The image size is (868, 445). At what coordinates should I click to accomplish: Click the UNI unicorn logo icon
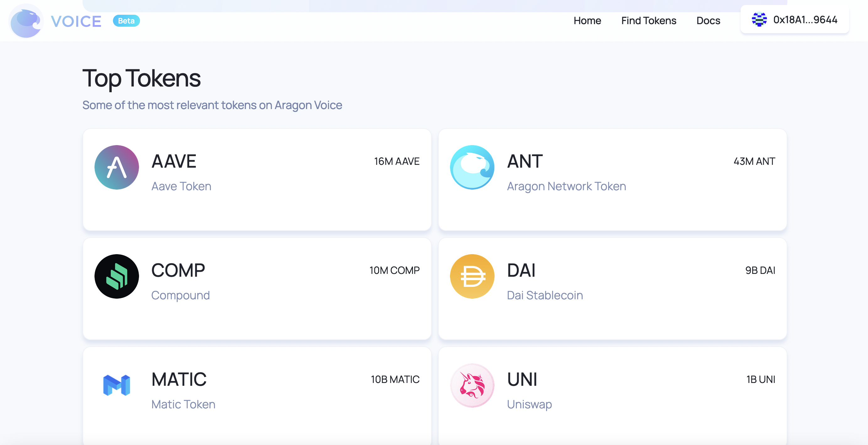472,385
